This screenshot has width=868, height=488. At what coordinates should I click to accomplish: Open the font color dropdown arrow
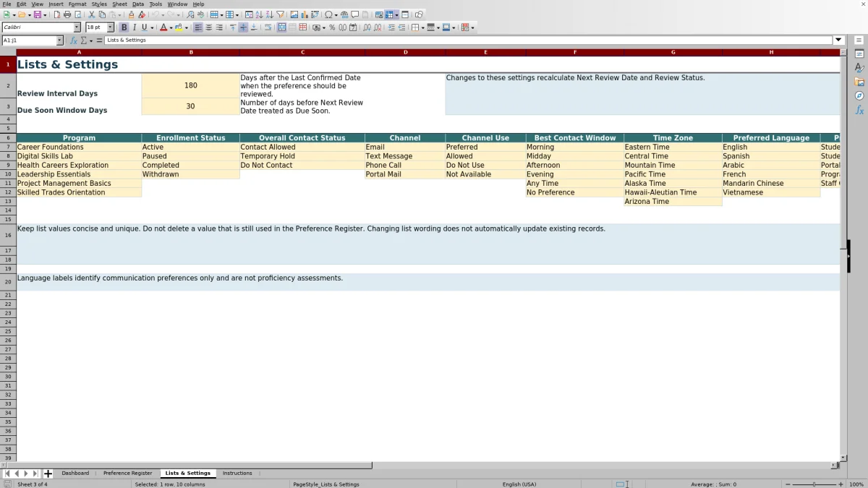171,27
